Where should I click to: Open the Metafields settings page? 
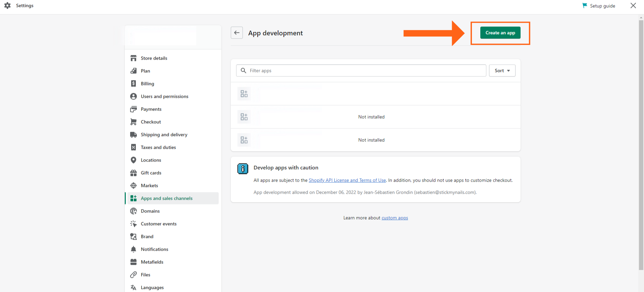pos(152,262)
